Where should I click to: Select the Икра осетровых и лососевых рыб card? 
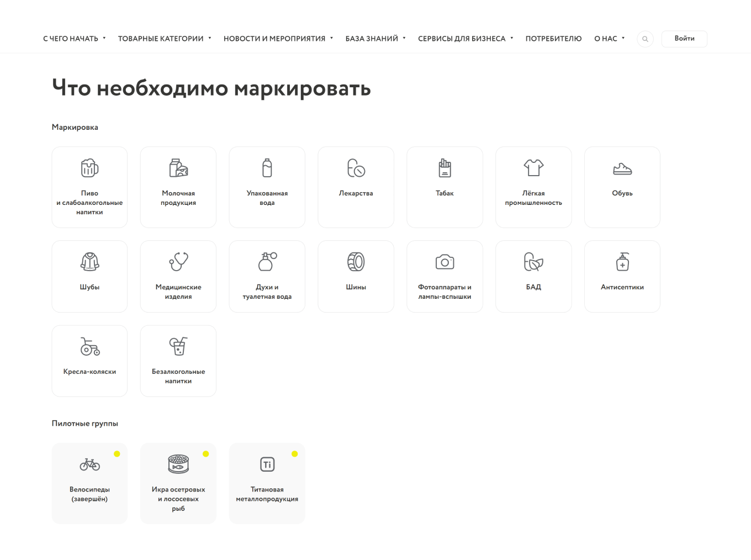pyautogui.click(x=178, y=483)
